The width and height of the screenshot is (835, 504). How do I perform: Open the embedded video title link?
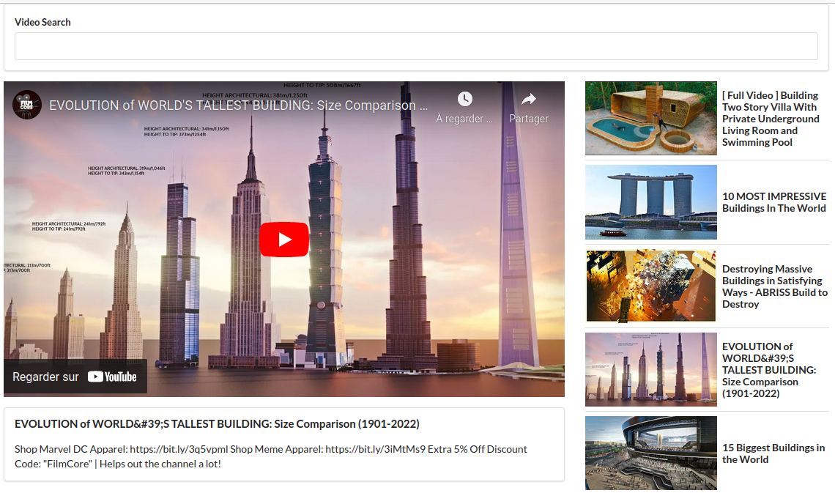[238, 105]
